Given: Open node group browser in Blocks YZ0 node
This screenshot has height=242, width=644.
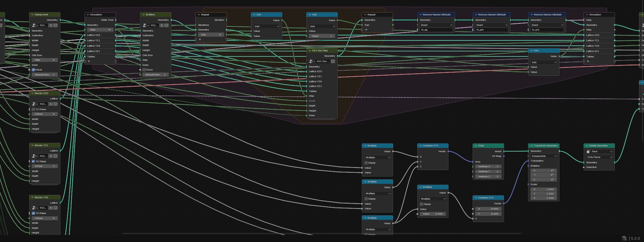Looking at the screenshot, I should [35, 208].
